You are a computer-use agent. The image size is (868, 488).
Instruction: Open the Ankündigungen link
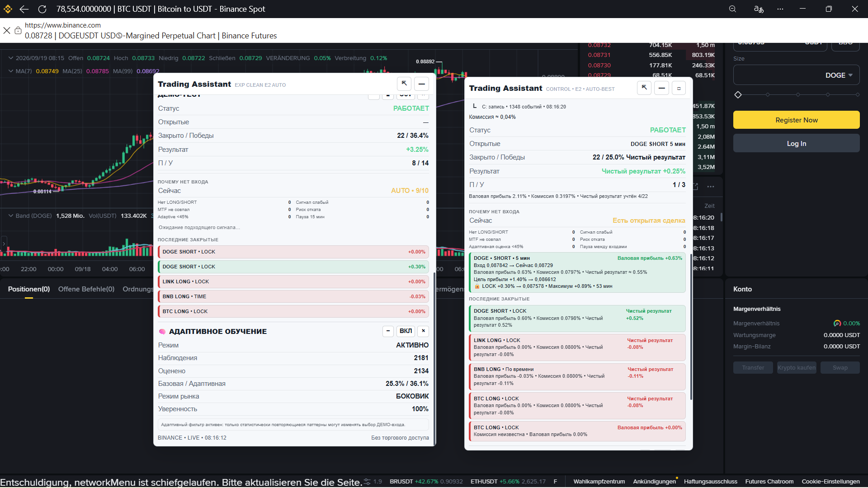coord(654,482)
